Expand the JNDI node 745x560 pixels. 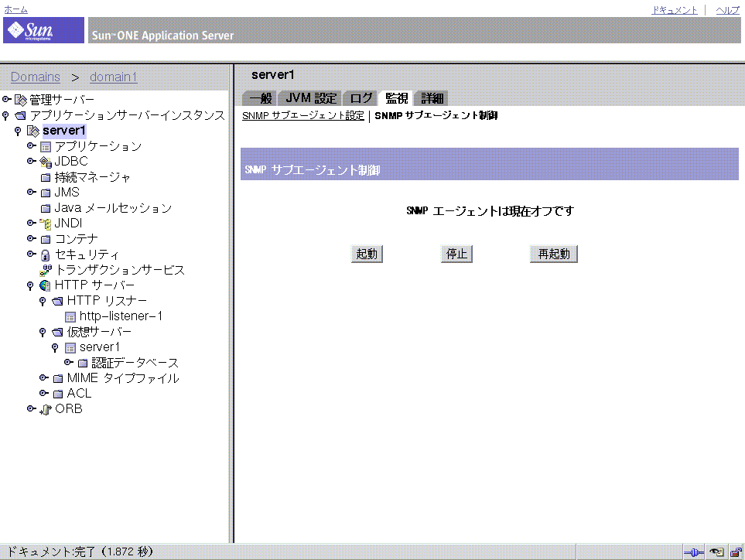[32, 223]
